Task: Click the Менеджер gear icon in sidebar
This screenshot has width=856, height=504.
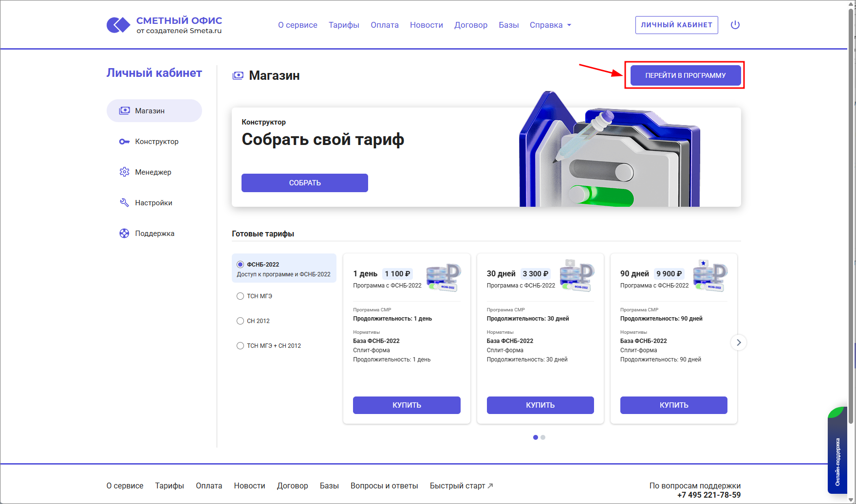Action: 125,172
